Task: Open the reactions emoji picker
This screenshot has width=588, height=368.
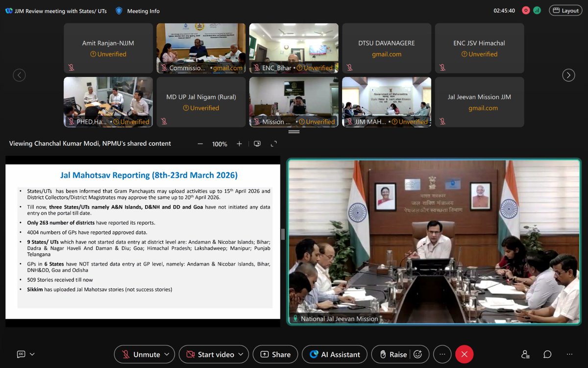Action: [x=418, y=354]
